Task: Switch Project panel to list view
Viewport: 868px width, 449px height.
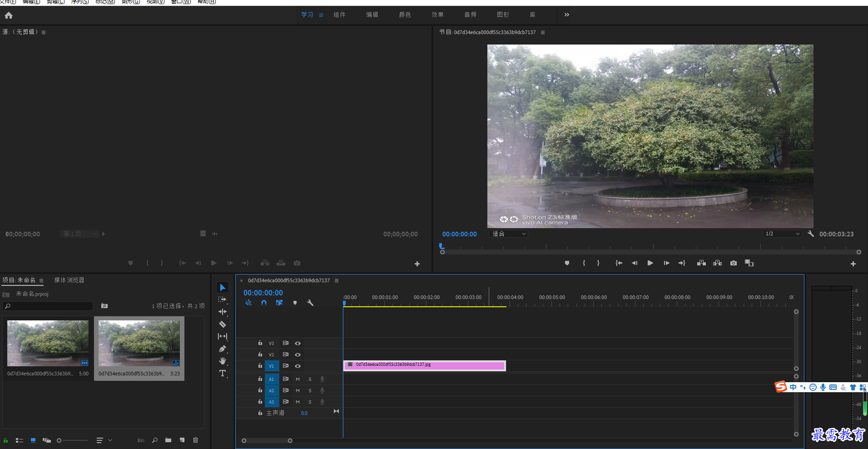Action: point(20,440)
